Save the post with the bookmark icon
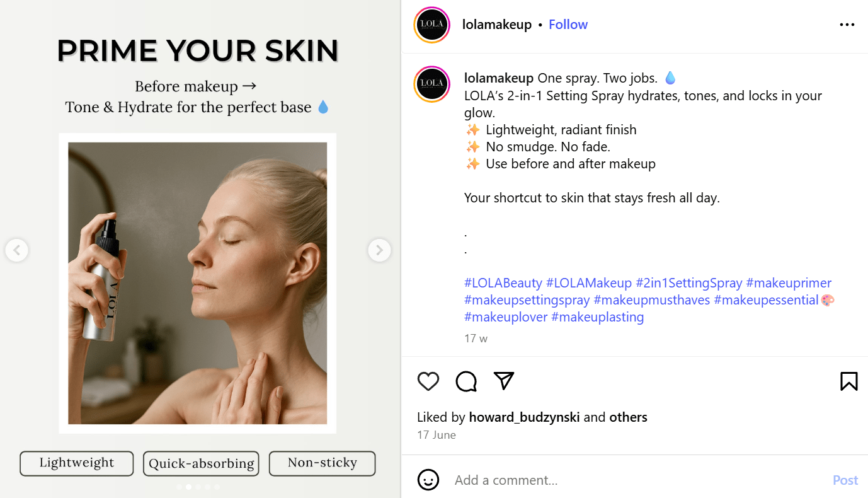 [848, 381]
